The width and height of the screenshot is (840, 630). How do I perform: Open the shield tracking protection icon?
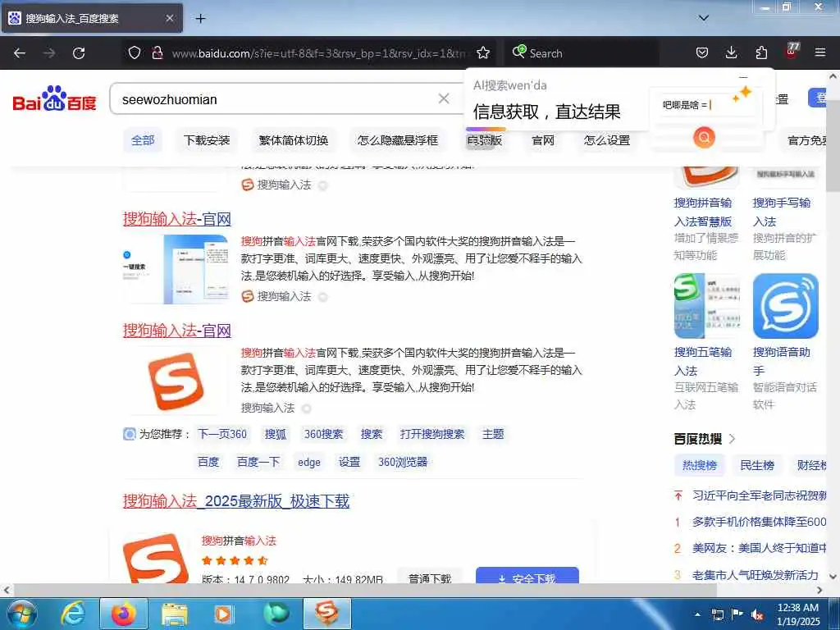(135, 52)
